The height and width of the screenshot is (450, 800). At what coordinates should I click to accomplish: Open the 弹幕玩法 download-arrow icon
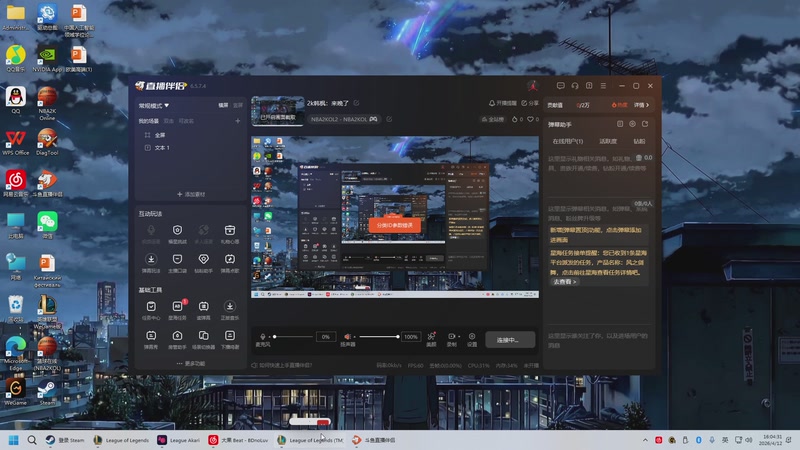151,259
